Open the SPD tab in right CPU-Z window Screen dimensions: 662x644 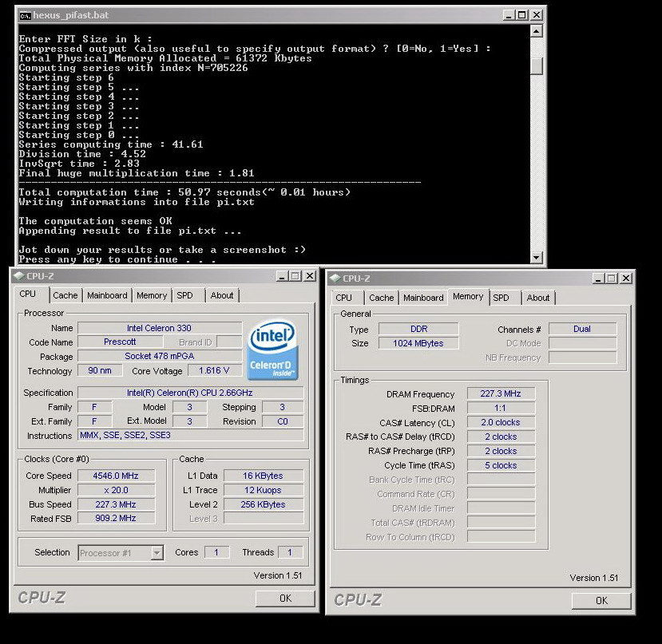point(501,298)
